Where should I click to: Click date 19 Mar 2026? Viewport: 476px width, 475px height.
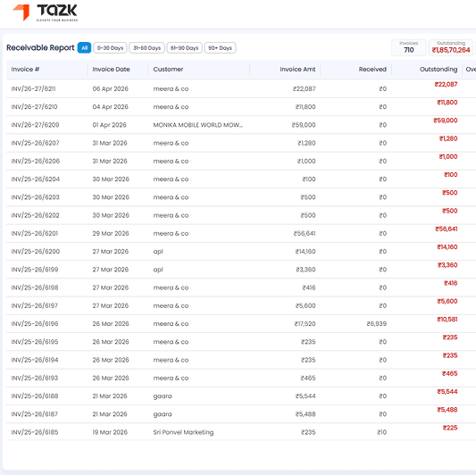click(x=110, y=432)
